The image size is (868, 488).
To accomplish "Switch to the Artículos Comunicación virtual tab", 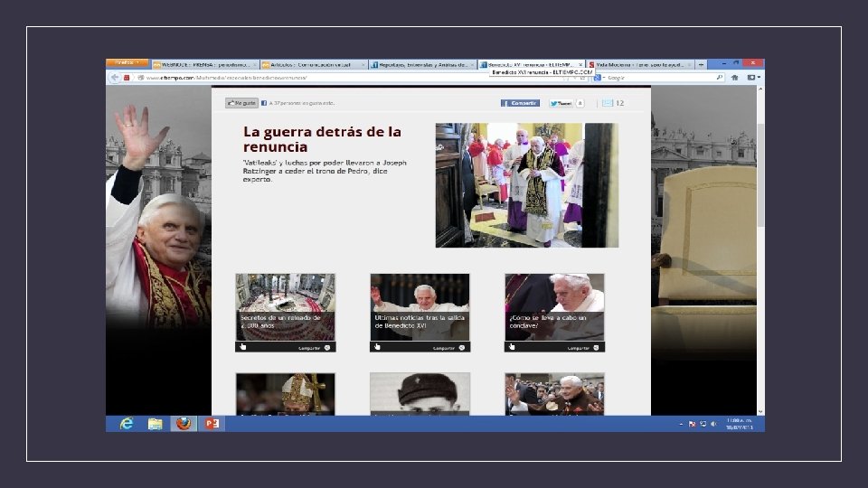I will [x=314, y=65].
